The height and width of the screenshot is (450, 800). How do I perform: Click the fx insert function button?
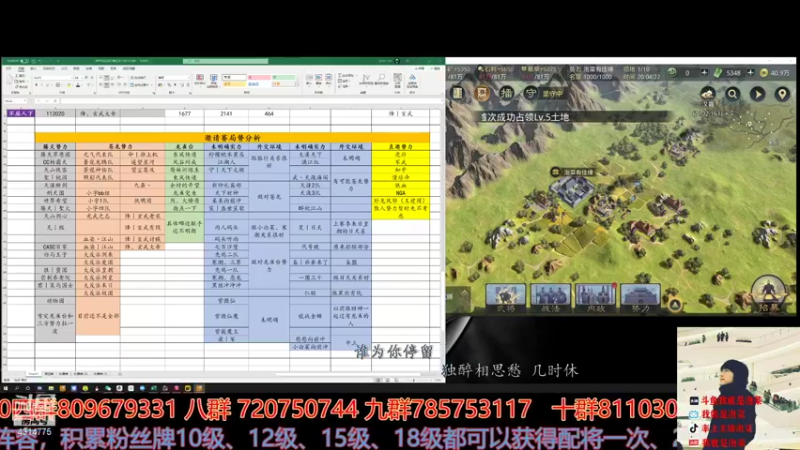click(x=55, y=101)
